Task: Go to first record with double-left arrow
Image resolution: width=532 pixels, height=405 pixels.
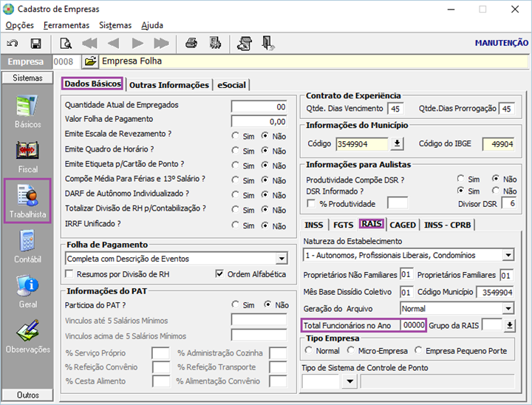Action: [89, 44]
